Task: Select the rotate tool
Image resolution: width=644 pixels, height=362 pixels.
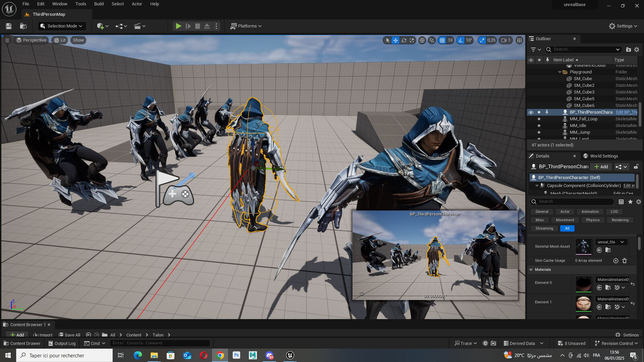Action: coord(404,40)
